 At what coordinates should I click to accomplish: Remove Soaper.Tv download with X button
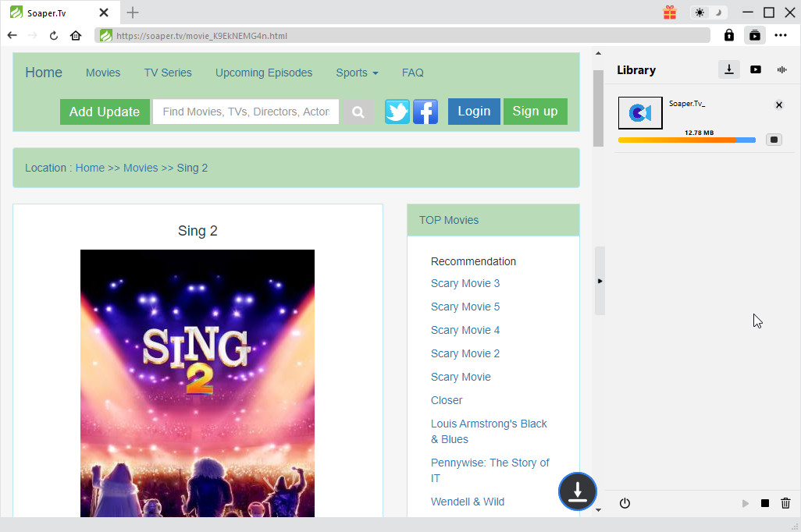778,105
